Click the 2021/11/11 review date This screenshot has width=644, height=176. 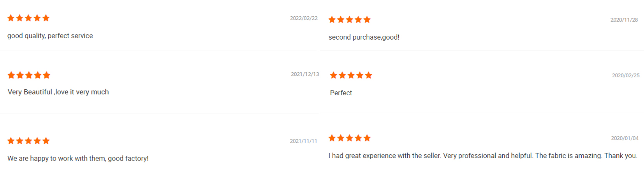[x=303, y=141]
